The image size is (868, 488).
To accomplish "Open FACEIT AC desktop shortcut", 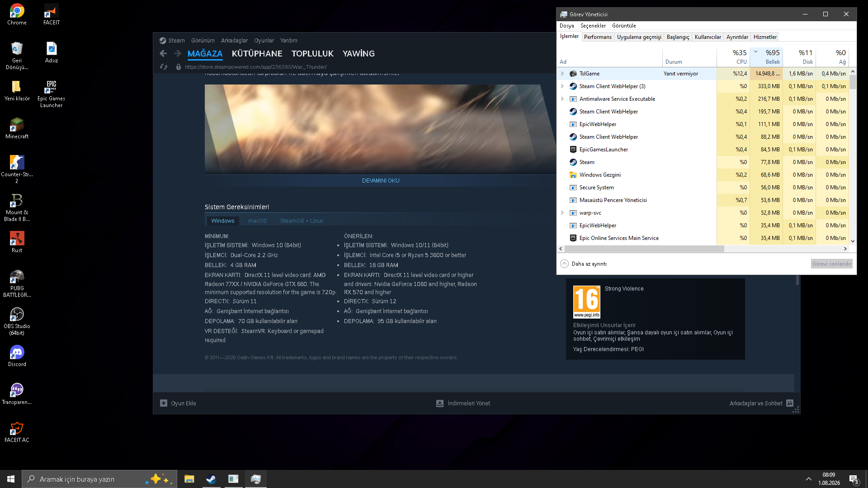I will click(x=17, y=432).
